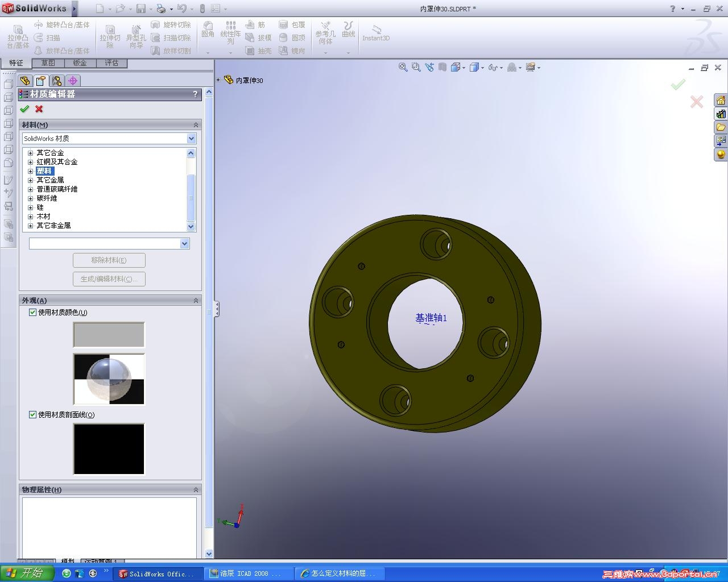Select the 筋 rib tool
728x582 pixels.
point(255,25)
